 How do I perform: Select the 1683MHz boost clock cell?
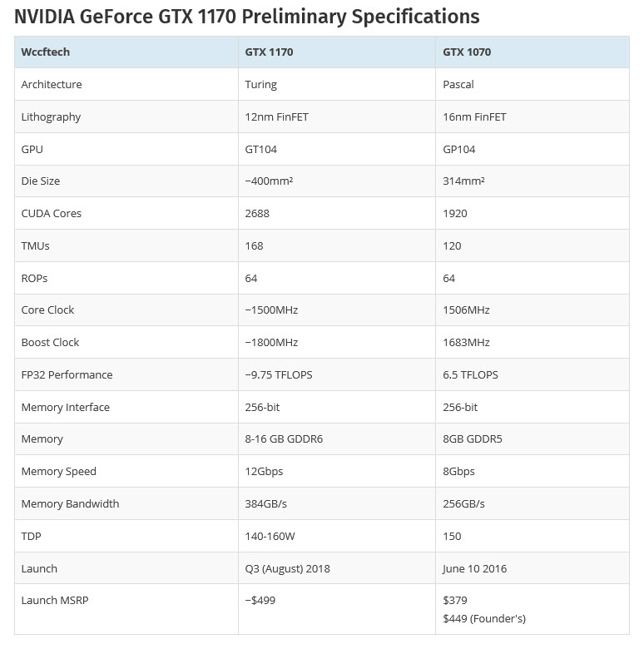(466, 342)
